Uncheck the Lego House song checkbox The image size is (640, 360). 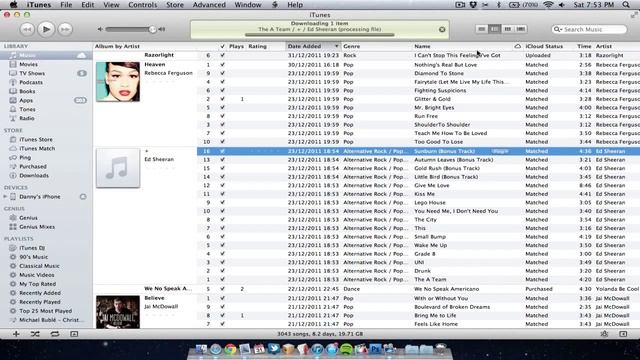(222, 202)
